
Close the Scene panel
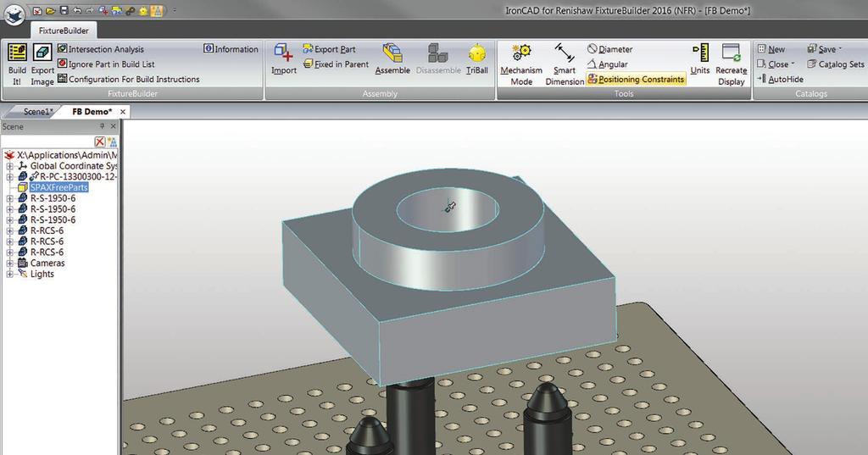point(114,126)
